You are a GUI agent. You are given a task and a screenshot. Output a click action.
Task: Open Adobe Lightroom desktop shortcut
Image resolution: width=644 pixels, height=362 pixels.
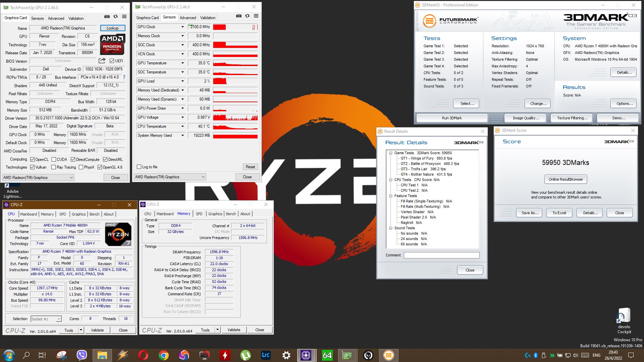pos(12,190)
